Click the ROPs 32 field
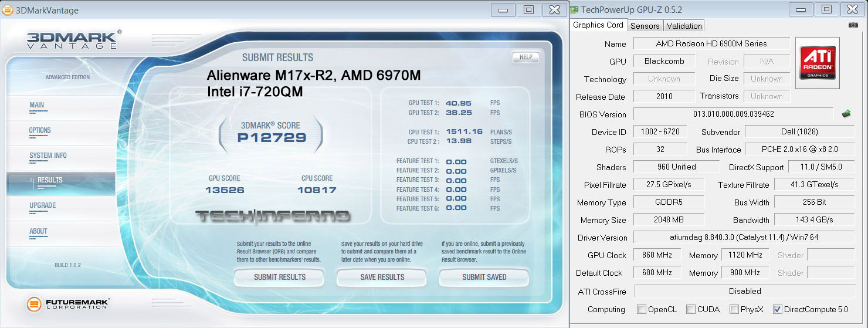This screenshot has width=868, height=328. pyautogui.click(x=660, y=149)
